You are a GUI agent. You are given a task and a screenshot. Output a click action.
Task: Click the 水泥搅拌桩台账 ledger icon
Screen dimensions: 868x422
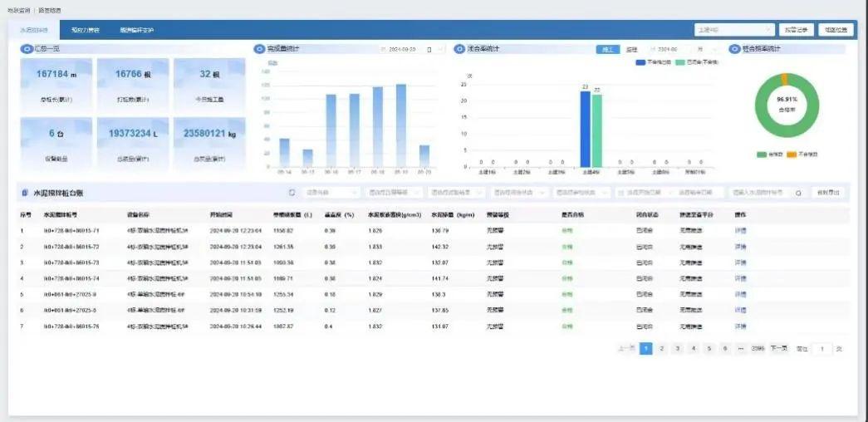tap(24, 193)
